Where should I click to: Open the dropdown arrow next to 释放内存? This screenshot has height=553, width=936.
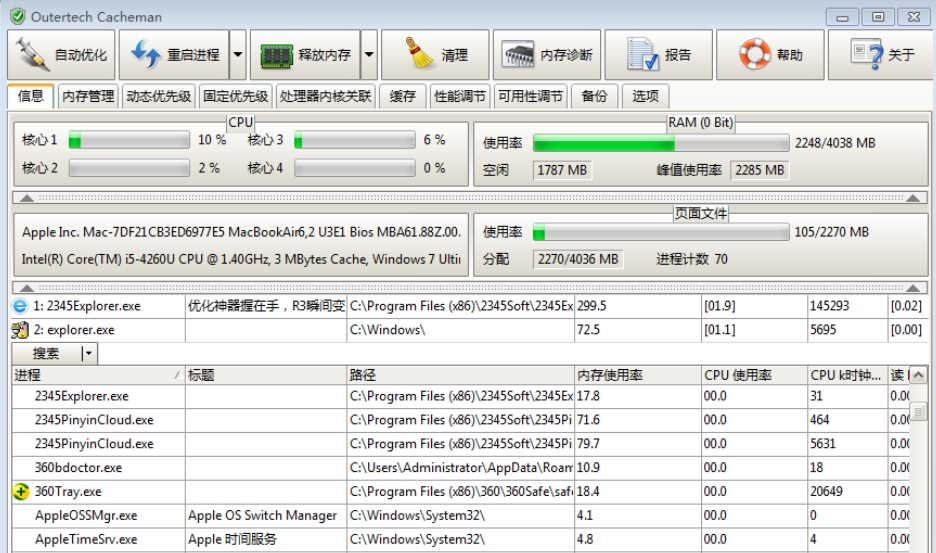pyautogui.click(x=369, y=55)
